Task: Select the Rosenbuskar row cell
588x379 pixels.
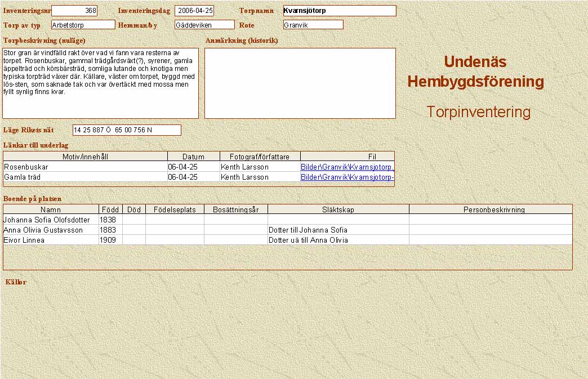Action: point(85,167)
